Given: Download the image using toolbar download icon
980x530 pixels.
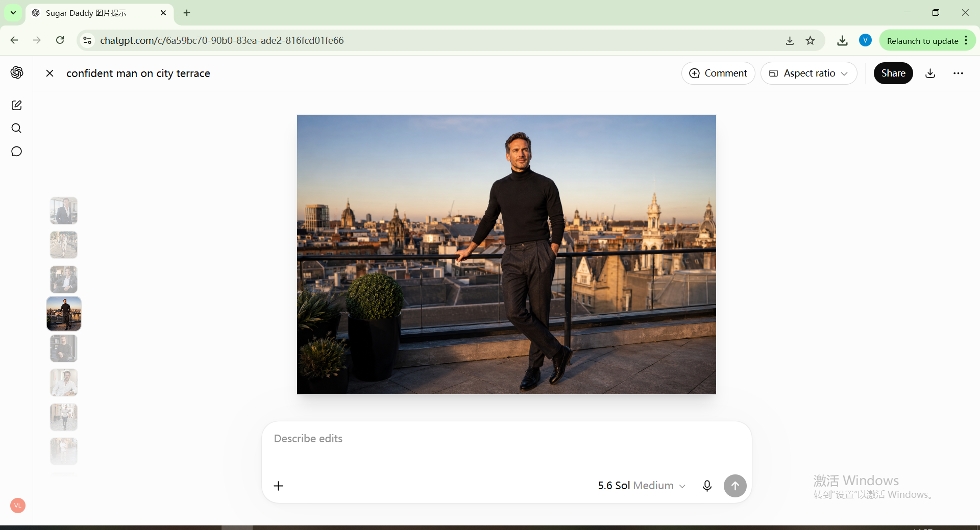Looking at the screenshot, I should pos(930,73).
